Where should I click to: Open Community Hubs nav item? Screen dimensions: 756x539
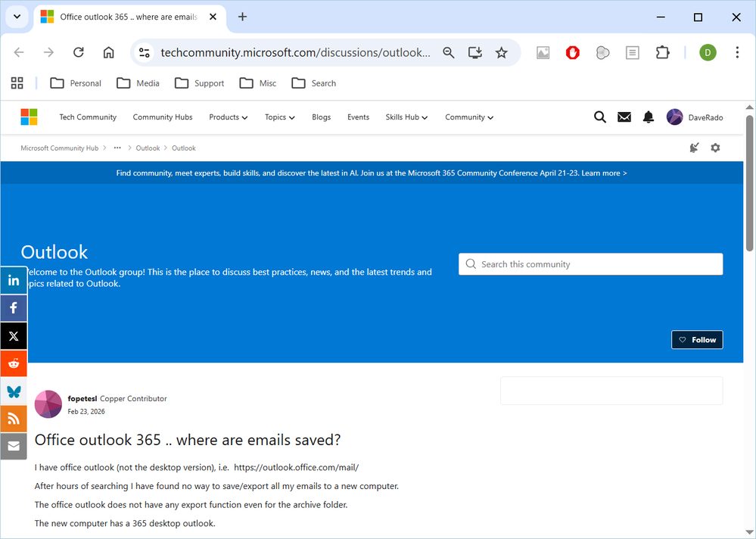click(x=163, y=117)
